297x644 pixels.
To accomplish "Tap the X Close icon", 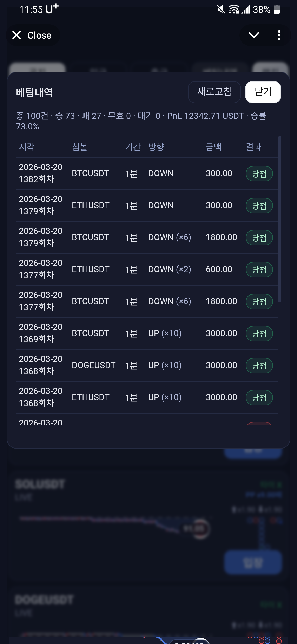I will [17, 35].
